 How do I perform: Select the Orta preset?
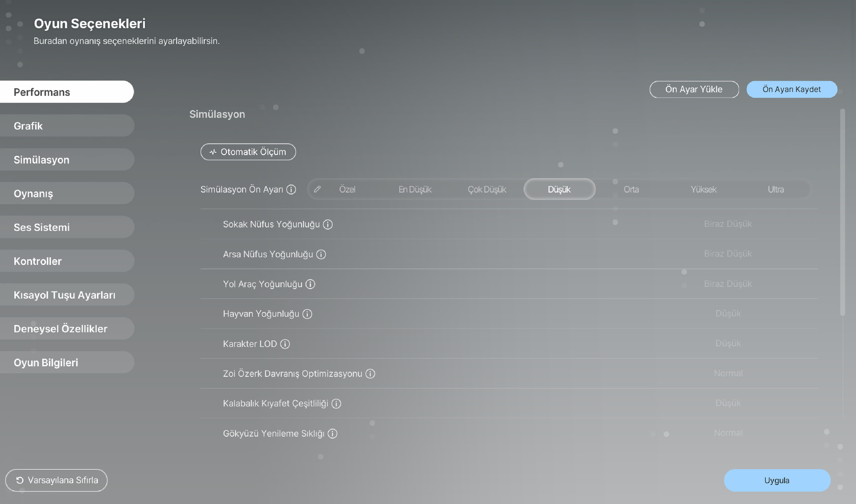pos(631,189)
